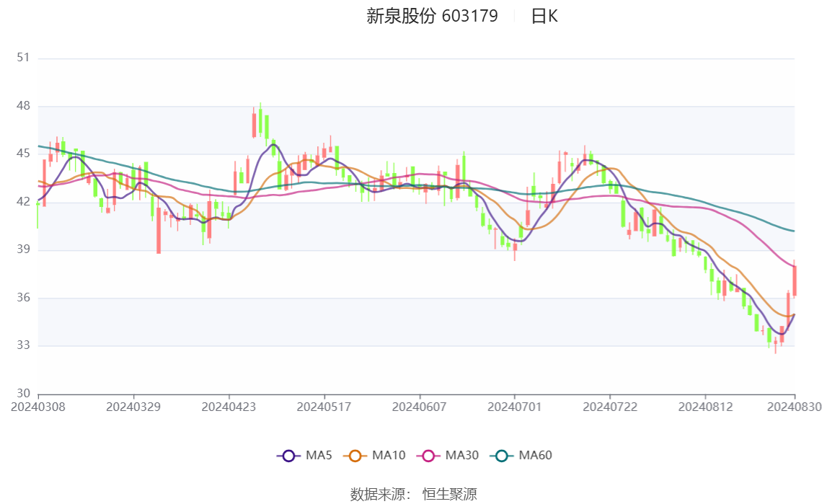Click the y-axis value 45
The image size is (827, 504).
tap(23, 154)
